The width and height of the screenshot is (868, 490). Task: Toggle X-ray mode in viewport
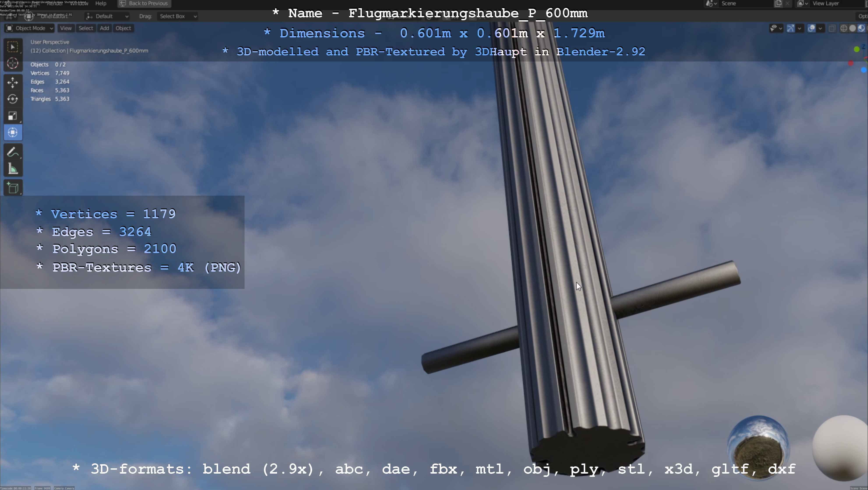pyautogui.click(x=832, y=28)
